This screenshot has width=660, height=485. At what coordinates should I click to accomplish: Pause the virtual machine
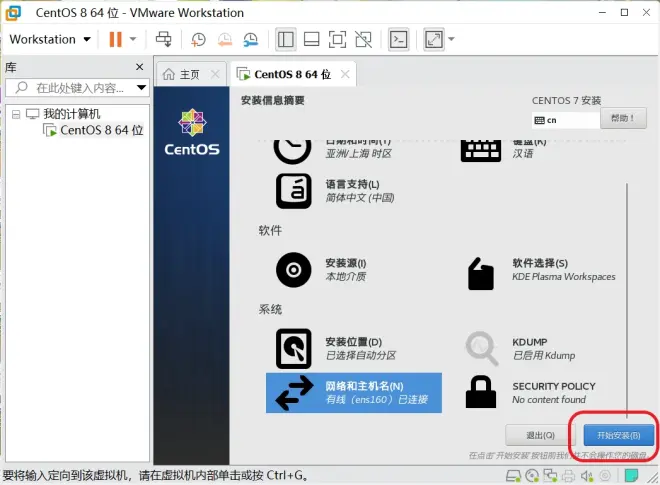click(x=115, y=40)
